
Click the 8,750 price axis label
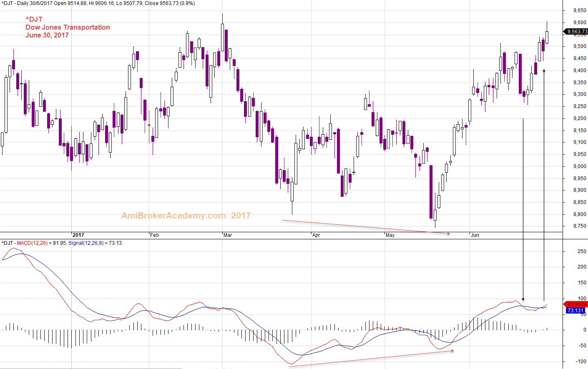click(x=579, y=226)
